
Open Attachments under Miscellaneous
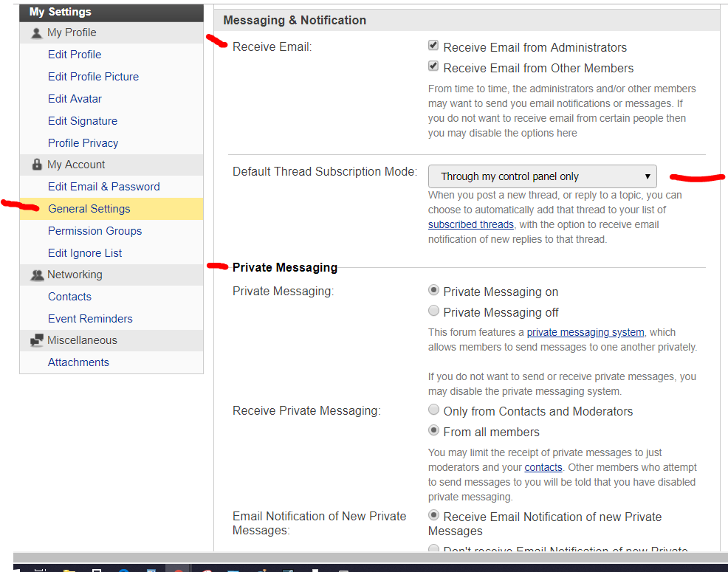point(78,362)
